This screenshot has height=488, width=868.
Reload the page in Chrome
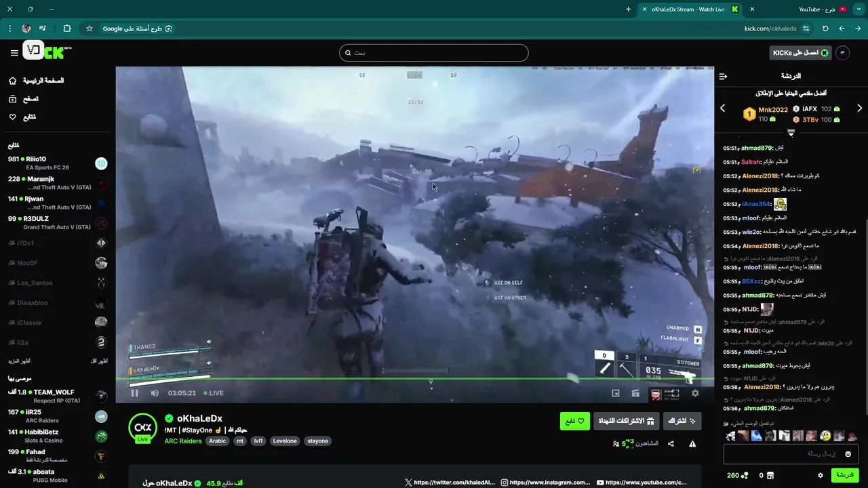825,28
